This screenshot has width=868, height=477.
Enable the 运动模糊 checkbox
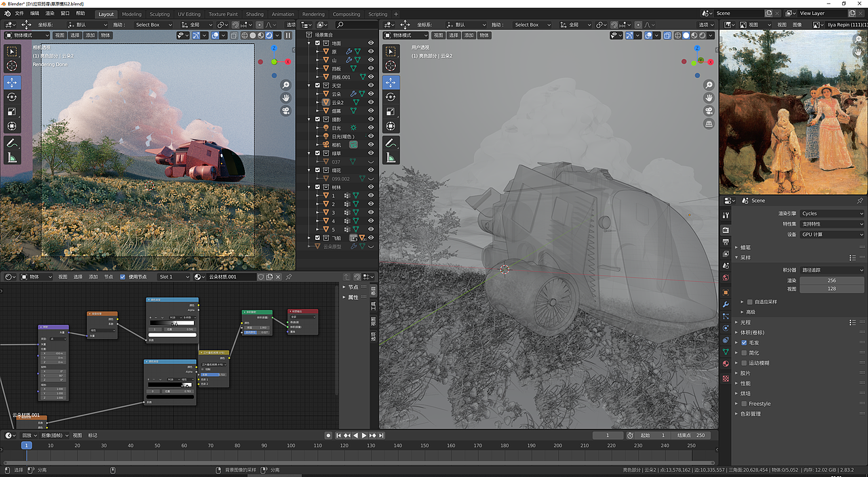(744, 363)
